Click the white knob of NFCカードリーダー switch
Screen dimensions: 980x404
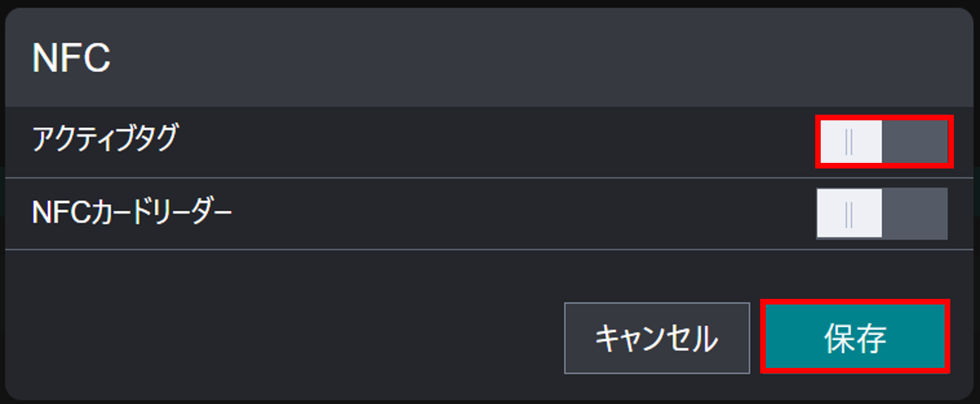coord(849,213)
